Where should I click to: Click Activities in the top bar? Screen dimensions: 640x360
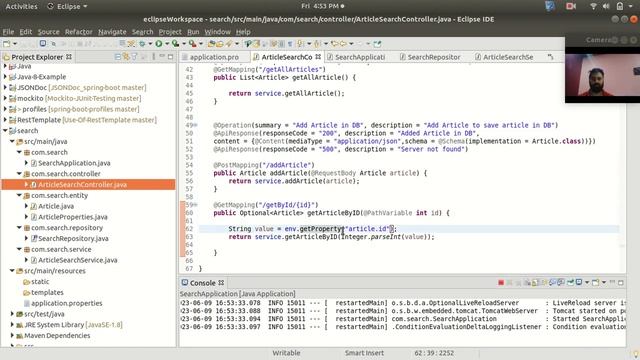tap(21, 6)
